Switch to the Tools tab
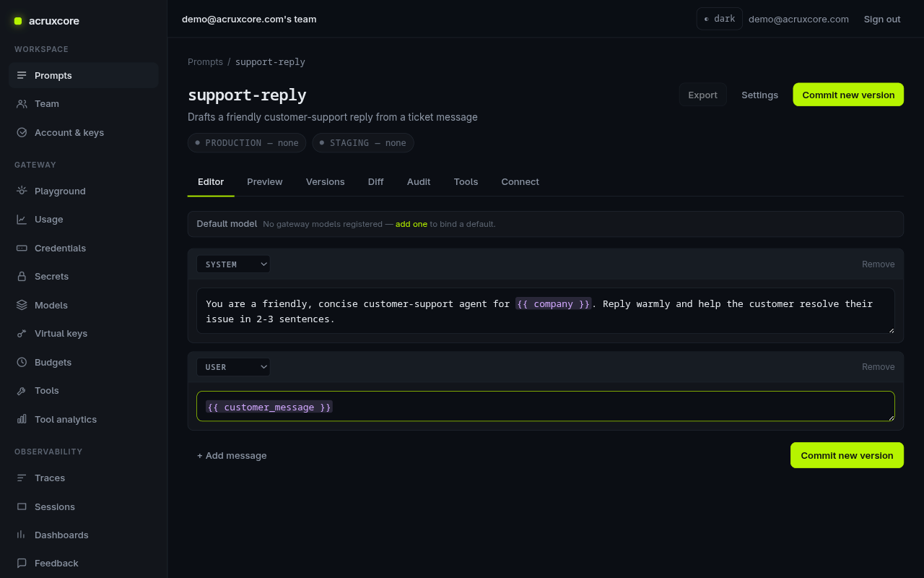The image size is (924, 578). pyautogui.click(x=466, y=181)
